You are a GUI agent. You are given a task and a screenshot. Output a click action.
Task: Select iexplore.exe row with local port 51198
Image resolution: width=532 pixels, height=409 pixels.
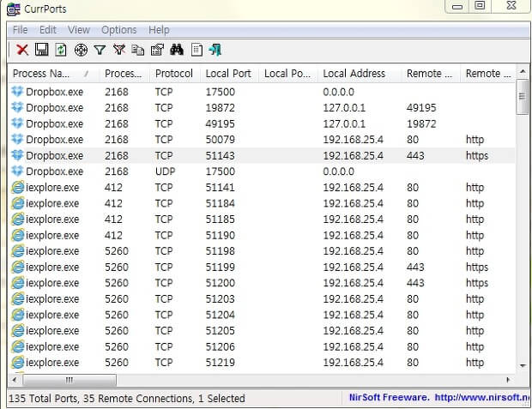tap(261, 251)
